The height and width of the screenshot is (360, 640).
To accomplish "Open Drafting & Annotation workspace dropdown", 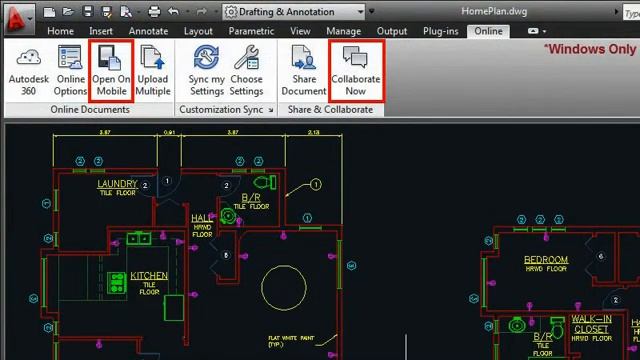I will click(294, 12).
